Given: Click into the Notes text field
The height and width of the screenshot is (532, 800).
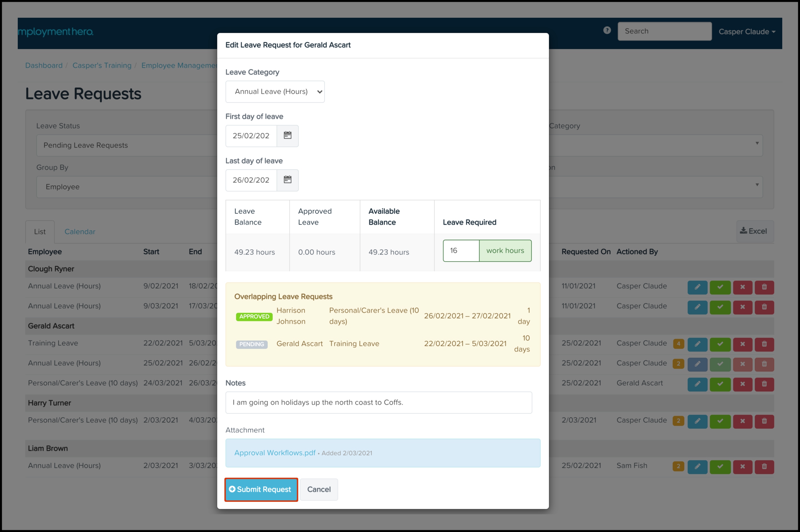Looking at the screenshot, I should point(378,402).
